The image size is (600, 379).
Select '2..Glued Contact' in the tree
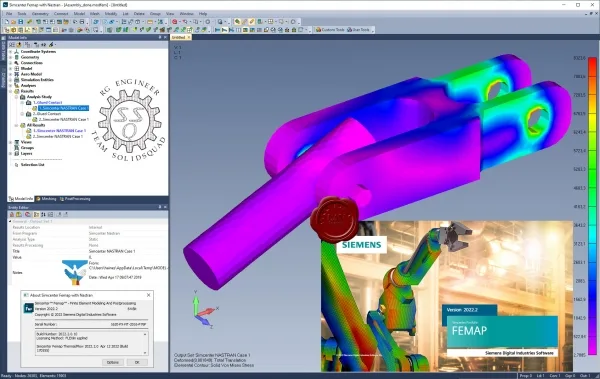[x=47, y=114]
